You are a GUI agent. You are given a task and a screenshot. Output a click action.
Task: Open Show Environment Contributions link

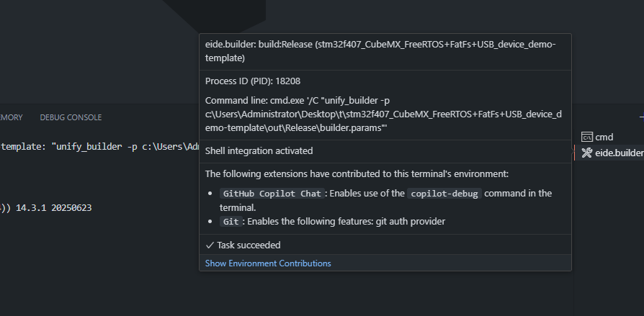click(x=268, y=263)
